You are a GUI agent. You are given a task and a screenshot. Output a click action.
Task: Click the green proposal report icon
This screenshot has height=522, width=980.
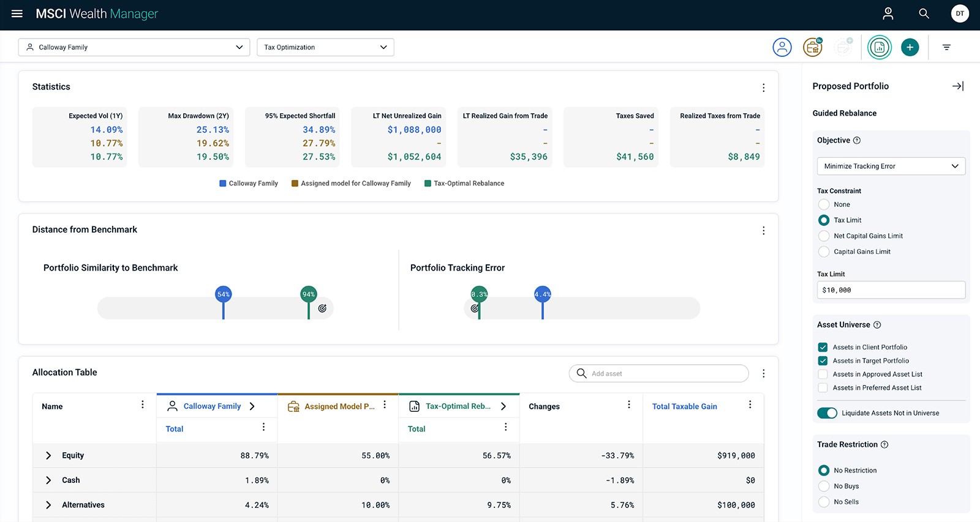[880, 47]
